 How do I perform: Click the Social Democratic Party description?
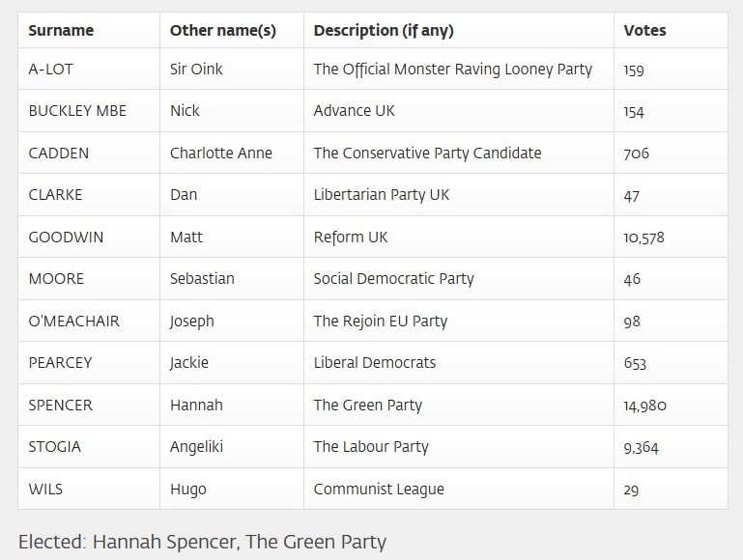tap(393, 279)
